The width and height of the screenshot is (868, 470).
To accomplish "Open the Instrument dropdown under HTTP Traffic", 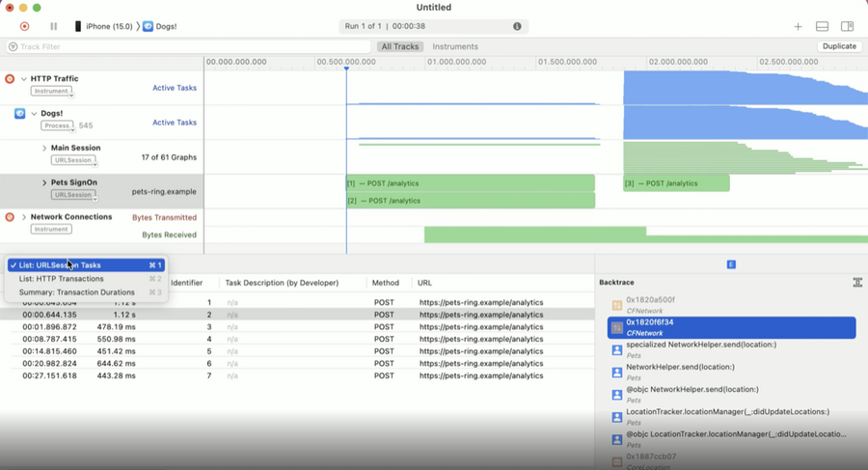I will point(53,92).
